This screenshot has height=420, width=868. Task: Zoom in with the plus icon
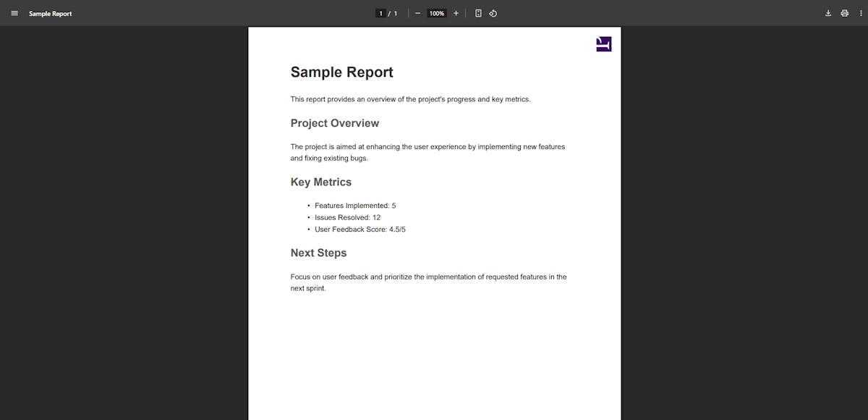[456, 13]
